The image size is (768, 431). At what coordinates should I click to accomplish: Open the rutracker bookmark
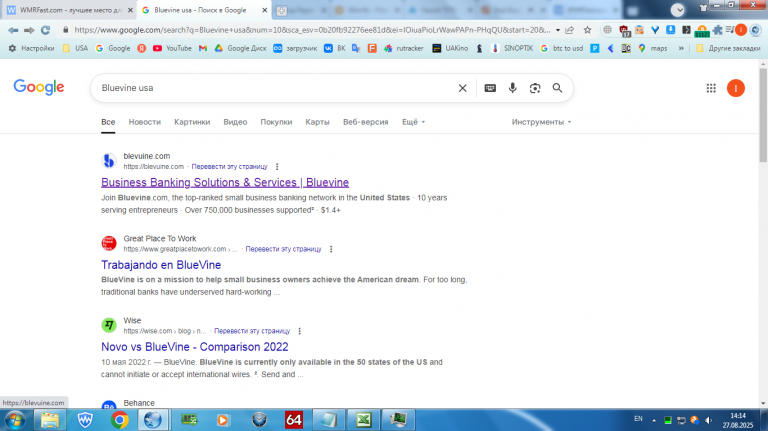(x=404, y=48)
